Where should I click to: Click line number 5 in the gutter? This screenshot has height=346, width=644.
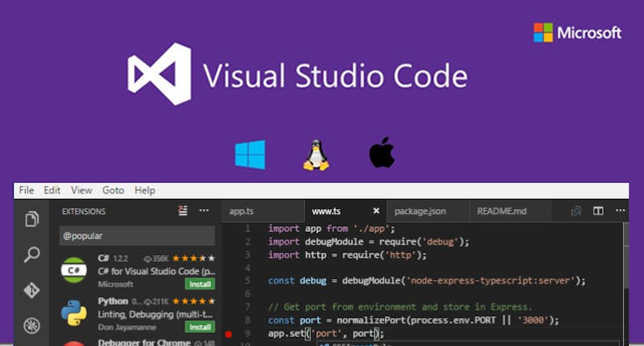click(x=247, y=281)
